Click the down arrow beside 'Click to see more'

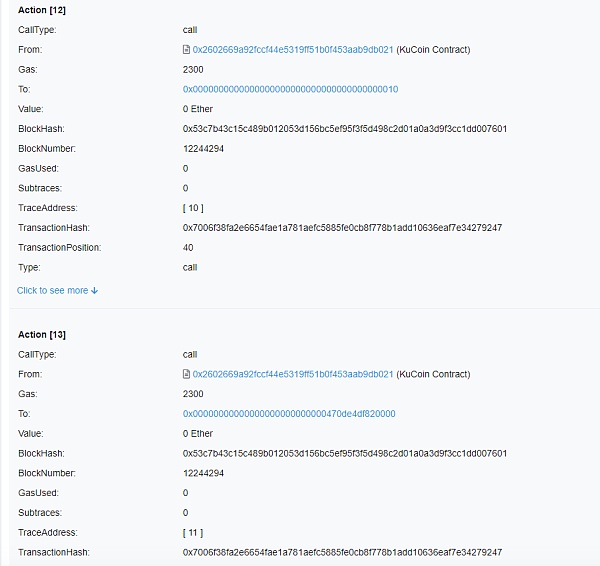[95, 291]
